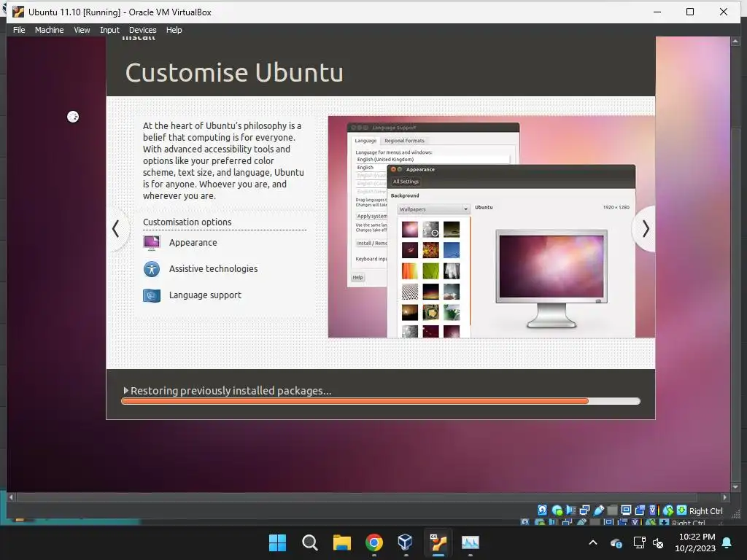This screenshot has width=747, height=560.
Task: Click the Assistive technologies icon
Action: (x=152, y=269)
